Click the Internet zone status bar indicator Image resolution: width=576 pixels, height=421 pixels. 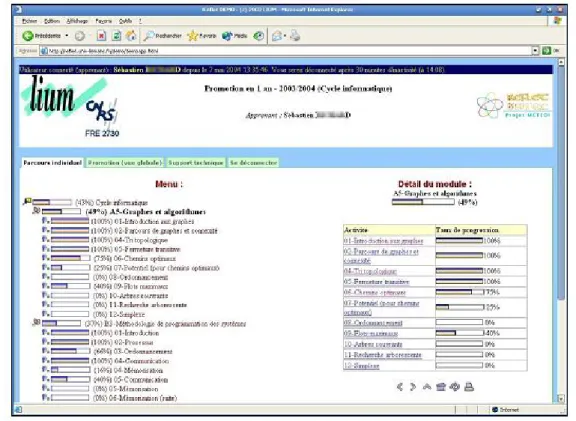pos(506,410)
